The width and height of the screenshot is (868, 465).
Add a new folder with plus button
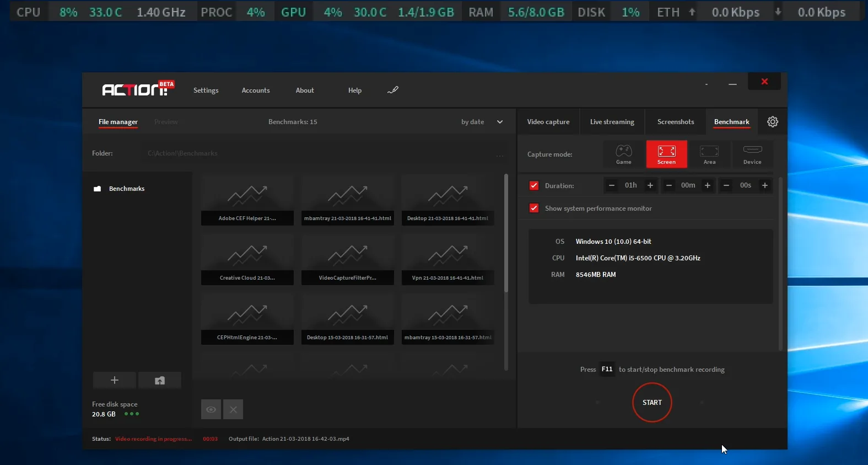point(115,380)
